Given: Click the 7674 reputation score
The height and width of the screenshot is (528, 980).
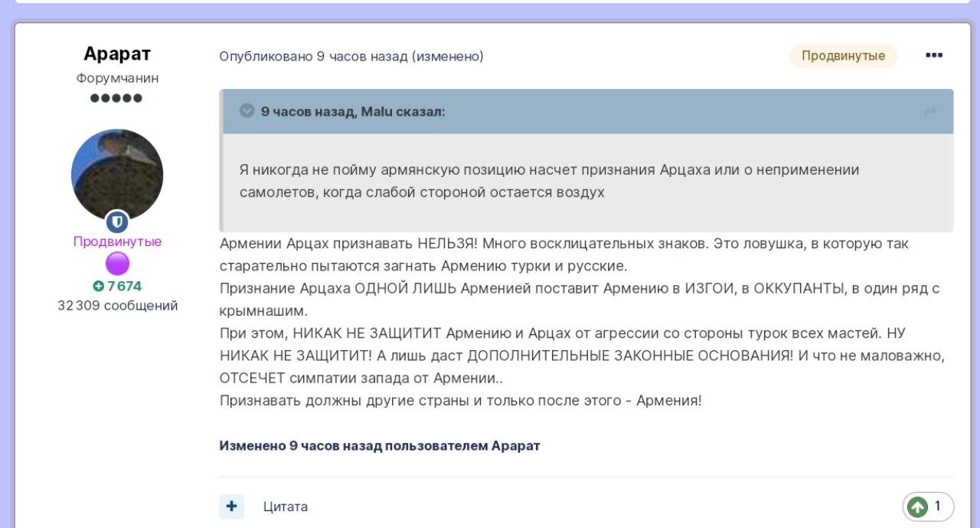Looking at the screenshot, I should point(124,287).
